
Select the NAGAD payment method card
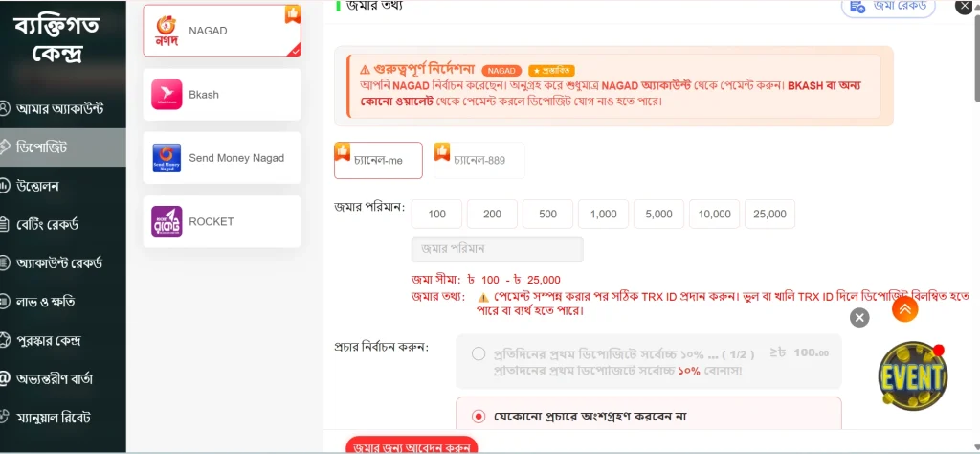(x=222, y=31)
